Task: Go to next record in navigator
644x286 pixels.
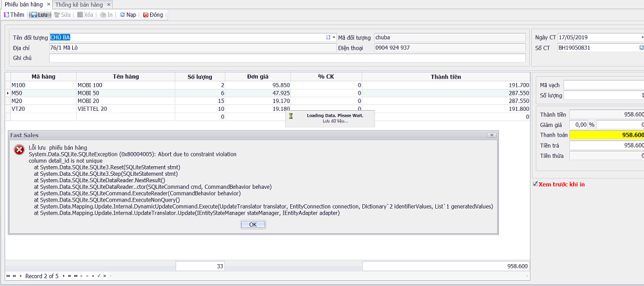Action: 64,276
